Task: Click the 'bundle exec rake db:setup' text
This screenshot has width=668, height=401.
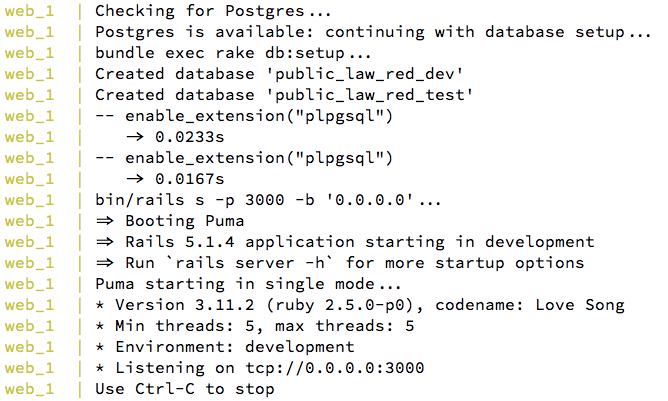Action: (x=220, y=53)
